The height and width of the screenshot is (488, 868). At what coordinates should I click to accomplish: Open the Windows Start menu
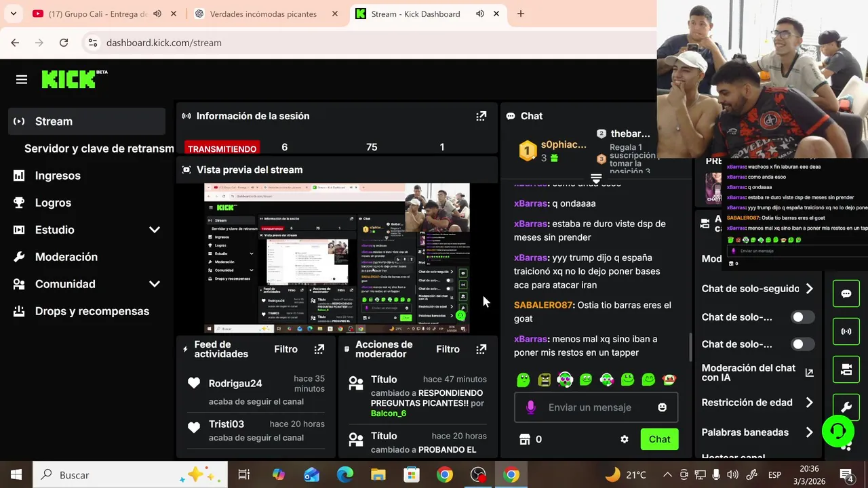(x=16, y=475)
